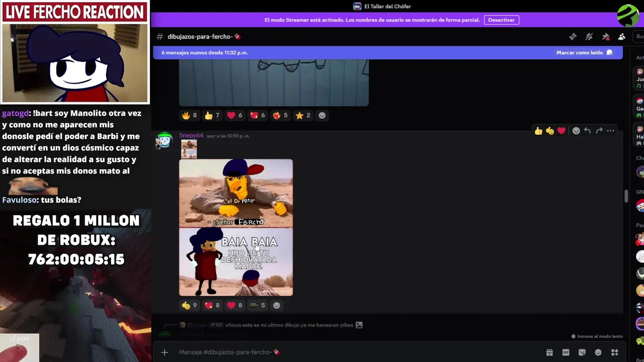Open pinned messages with pin icon
Viewport: 644px width, 362px height.
(606, 36)
